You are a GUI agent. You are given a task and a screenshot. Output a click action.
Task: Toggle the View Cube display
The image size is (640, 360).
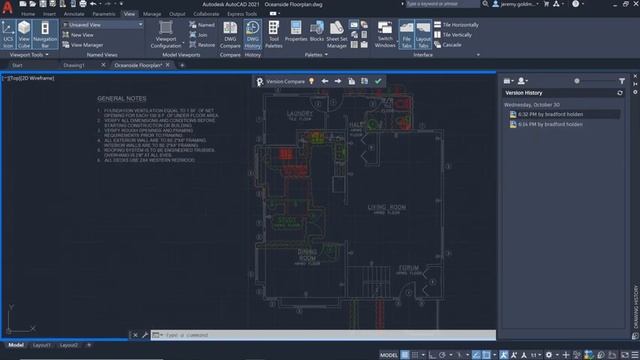click(x=24, y=35)
